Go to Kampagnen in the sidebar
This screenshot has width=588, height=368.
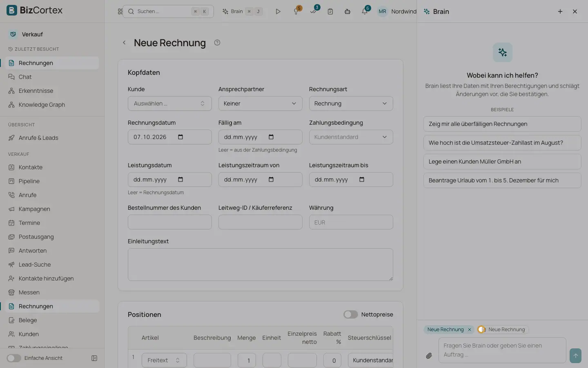[34, 209]
